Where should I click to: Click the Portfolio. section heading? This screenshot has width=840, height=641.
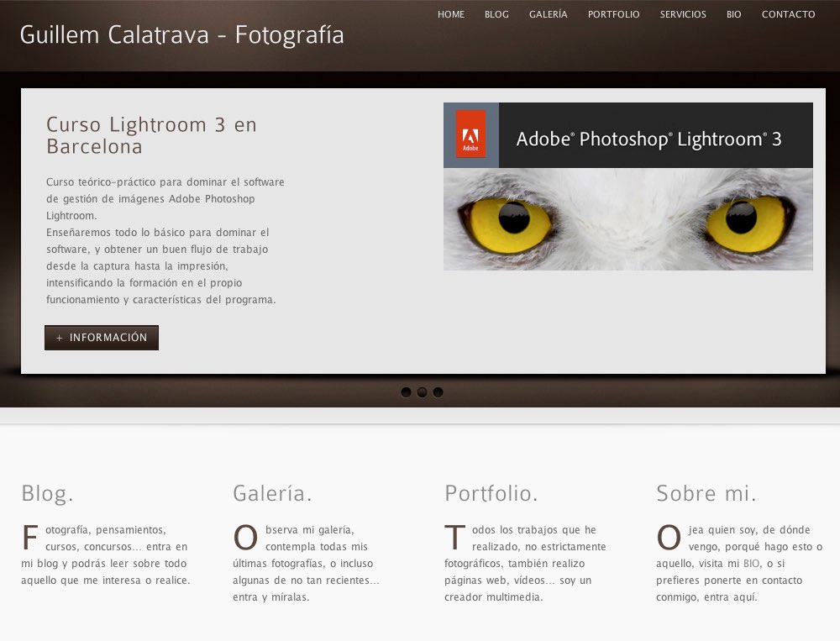pos(491,494)
